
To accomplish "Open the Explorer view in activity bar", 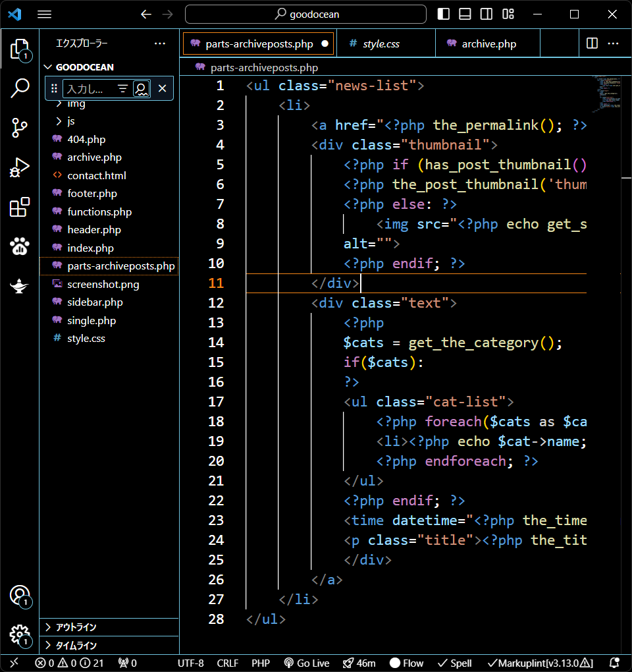I will point(20,49).
